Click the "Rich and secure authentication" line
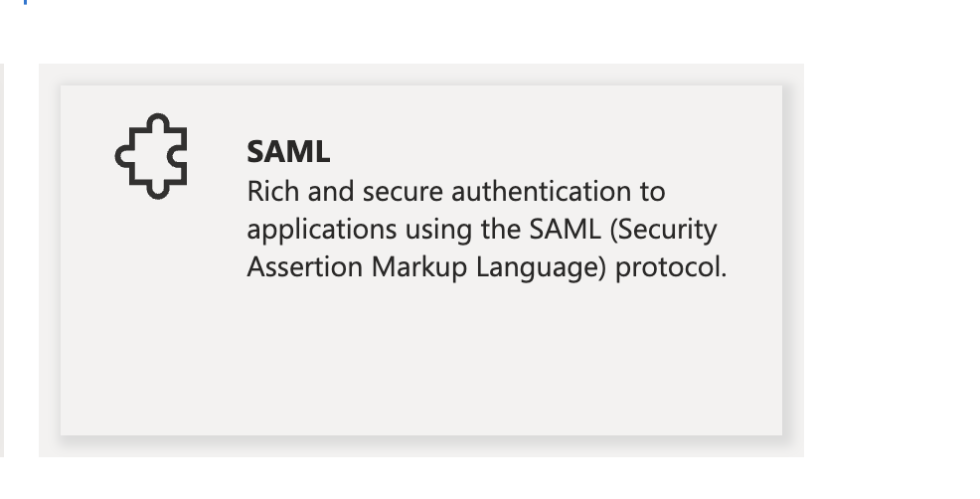980x499 pixels. coord(455,191)
